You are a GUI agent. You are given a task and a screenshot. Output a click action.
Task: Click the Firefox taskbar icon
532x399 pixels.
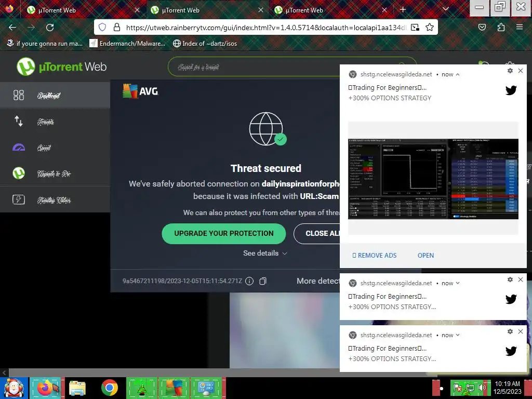47,388
